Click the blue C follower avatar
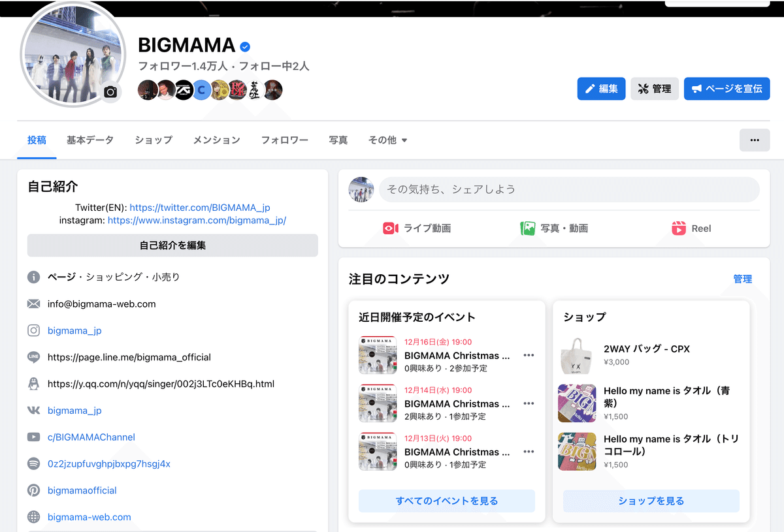The height and width of the screenshot is (532, 784). (x=201, y=90)
